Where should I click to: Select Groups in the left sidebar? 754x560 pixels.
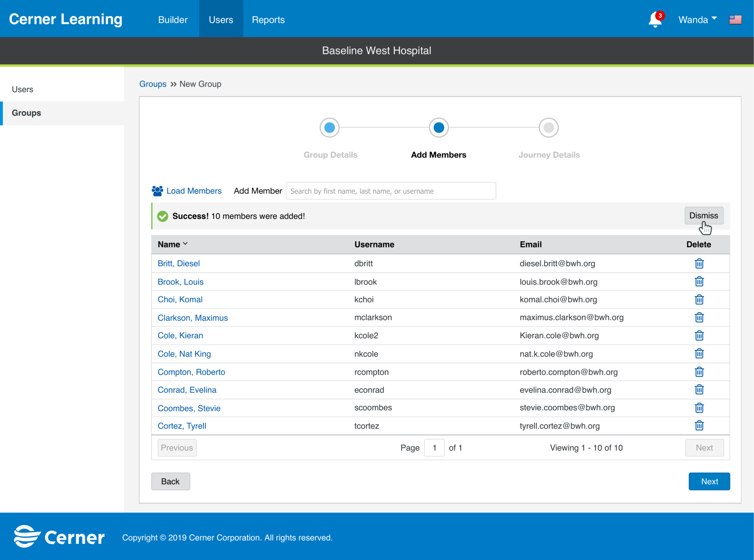62,113
